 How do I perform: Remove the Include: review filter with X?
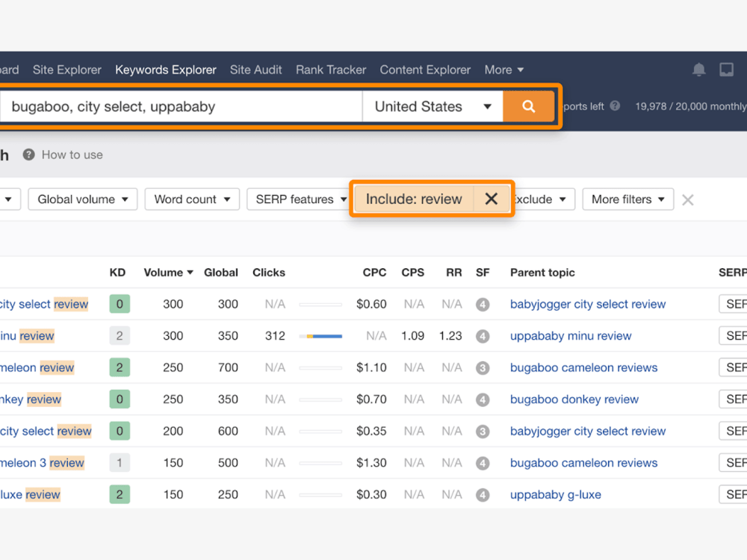[492, 199]
